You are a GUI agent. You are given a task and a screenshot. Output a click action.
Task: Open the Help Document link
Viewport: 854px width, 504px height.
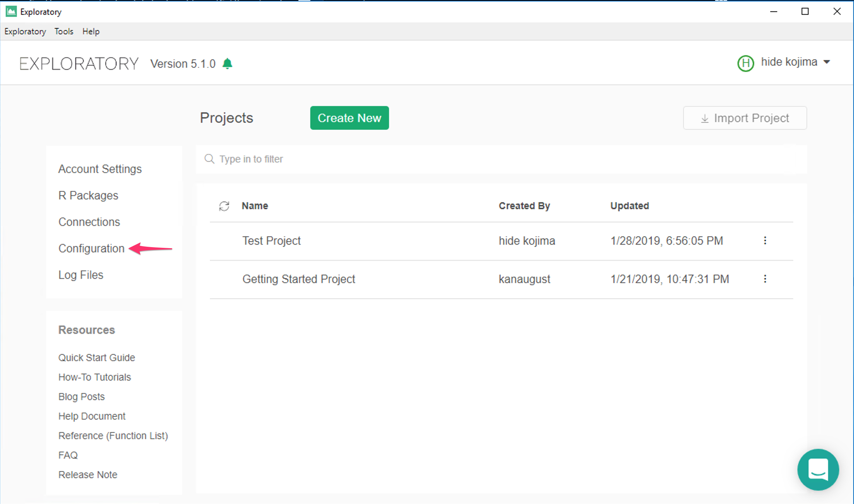[x=92, y=416]
